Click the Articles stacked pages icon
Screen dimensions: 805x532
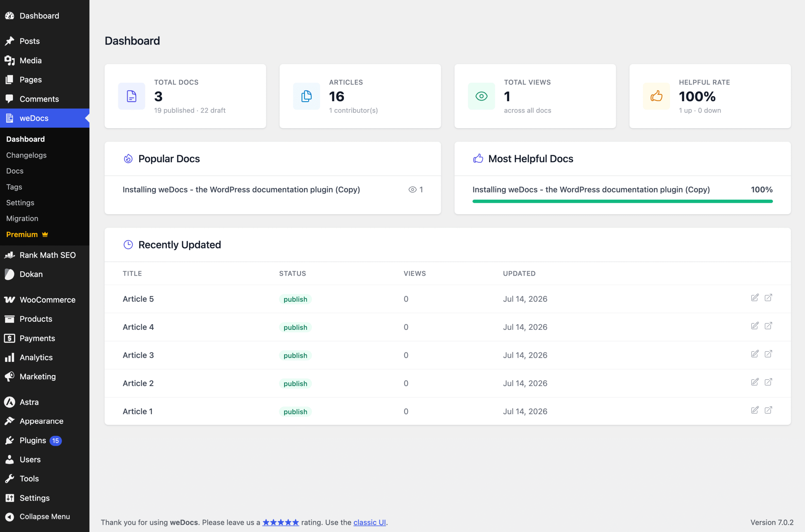[x=306, y=96]
